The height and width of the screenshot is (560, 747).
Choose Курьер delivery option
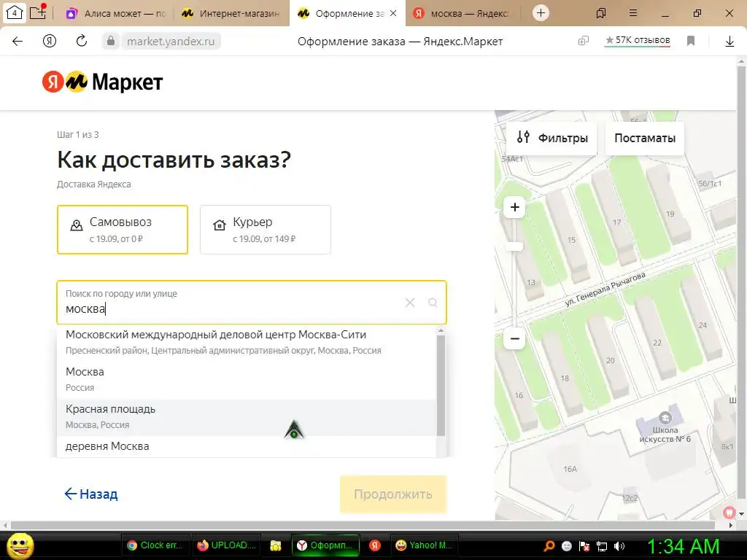pyautogui.click(x=266, y=230)
